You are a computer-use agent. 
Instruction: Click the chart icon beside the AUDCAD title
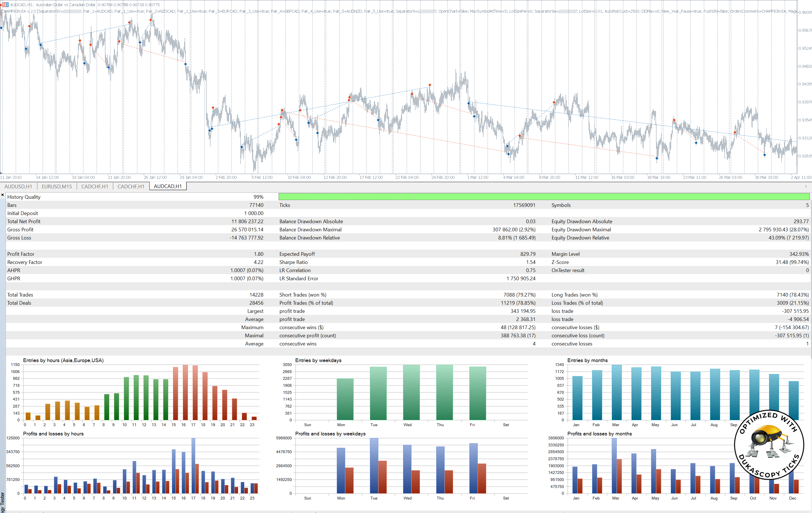(5, 5)
